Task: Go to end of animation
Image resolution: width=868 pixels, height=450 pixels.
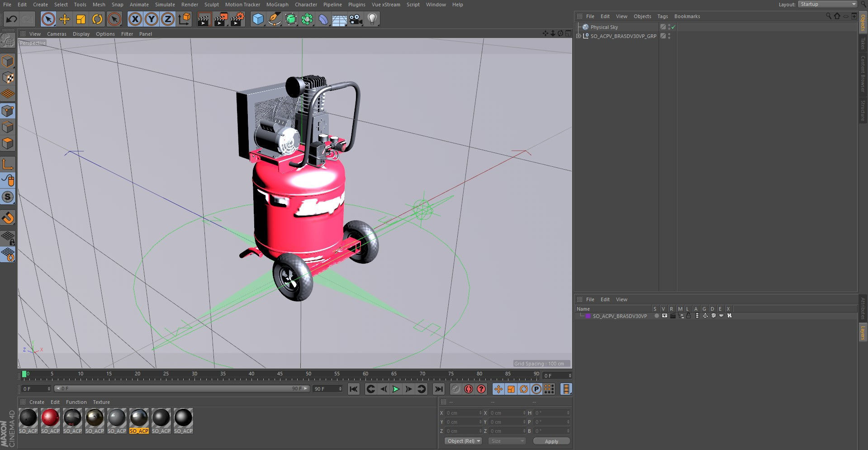Action: 438,389
